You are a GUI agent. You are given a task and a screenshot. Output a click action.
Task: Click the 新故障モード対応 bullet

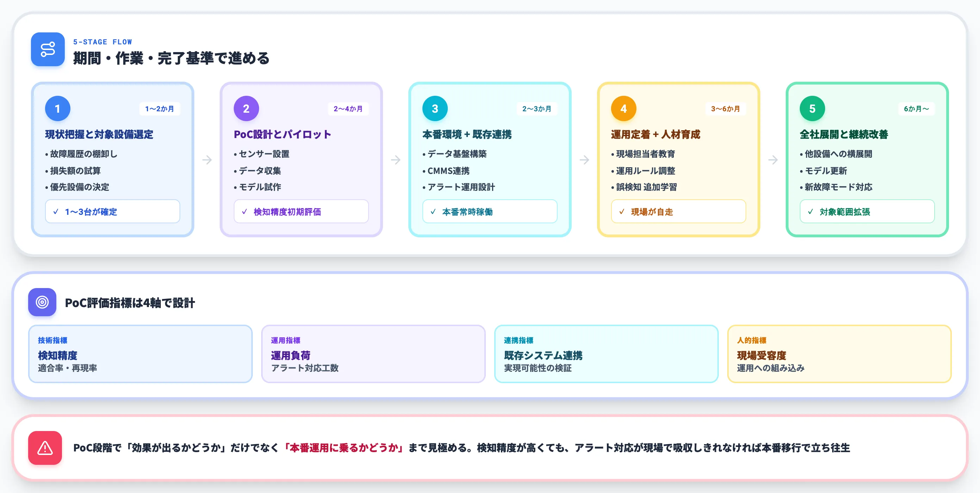[836, 187]
